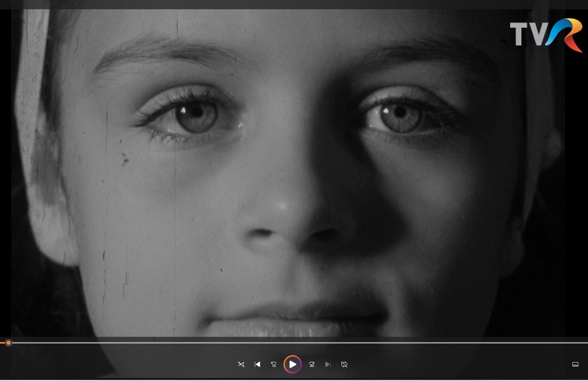Skip back 10 seconds

(x=274, y=364)
